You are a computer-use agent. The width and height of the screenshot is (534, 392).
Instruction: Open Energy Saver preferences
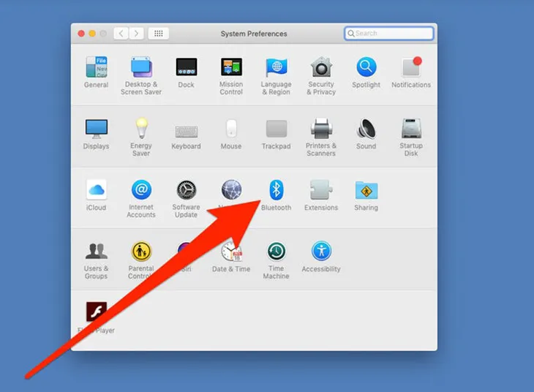point(141,129)
